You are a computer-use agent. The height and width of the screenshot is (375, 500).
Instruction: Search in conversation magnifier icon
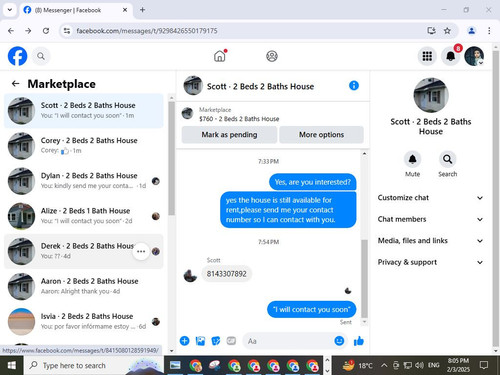(x=447, y=159)
